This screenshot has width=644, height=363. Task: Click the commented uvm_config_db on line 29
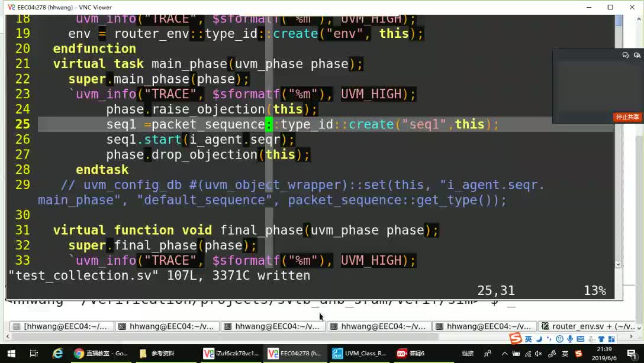tap(132, 185)
